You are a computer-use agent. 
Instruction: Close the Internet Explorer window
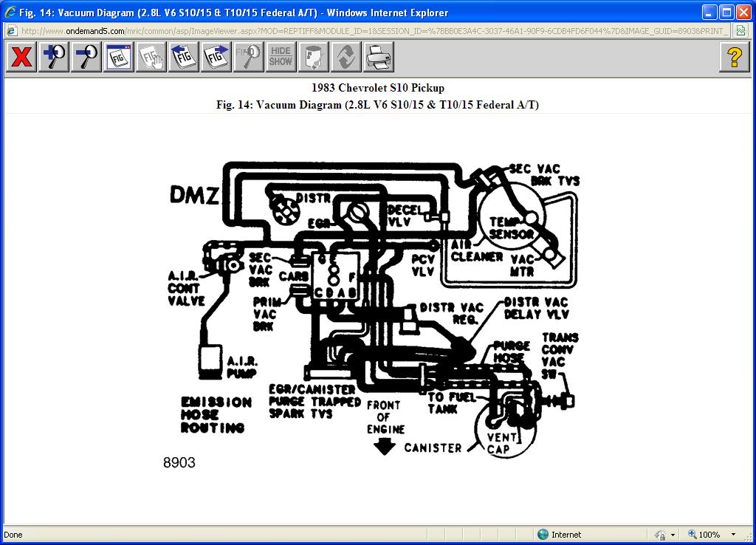coord(744,13)
